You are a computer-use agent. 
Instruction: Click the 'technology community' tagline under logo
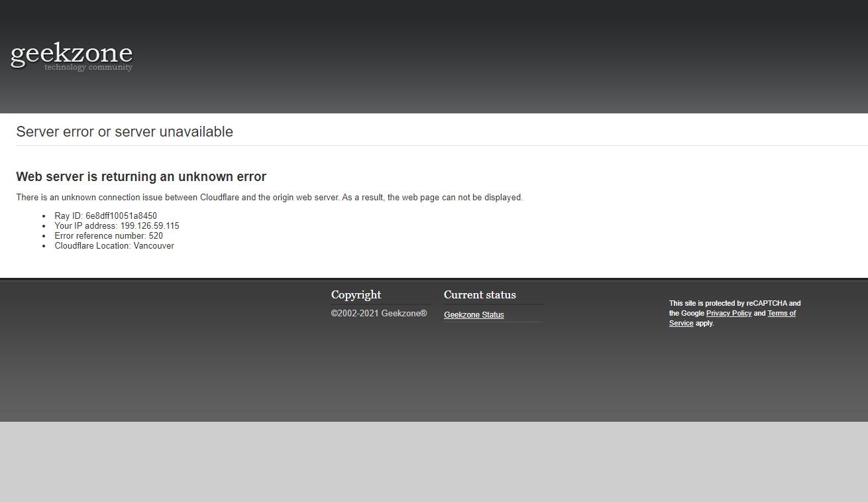pos(88,68)
